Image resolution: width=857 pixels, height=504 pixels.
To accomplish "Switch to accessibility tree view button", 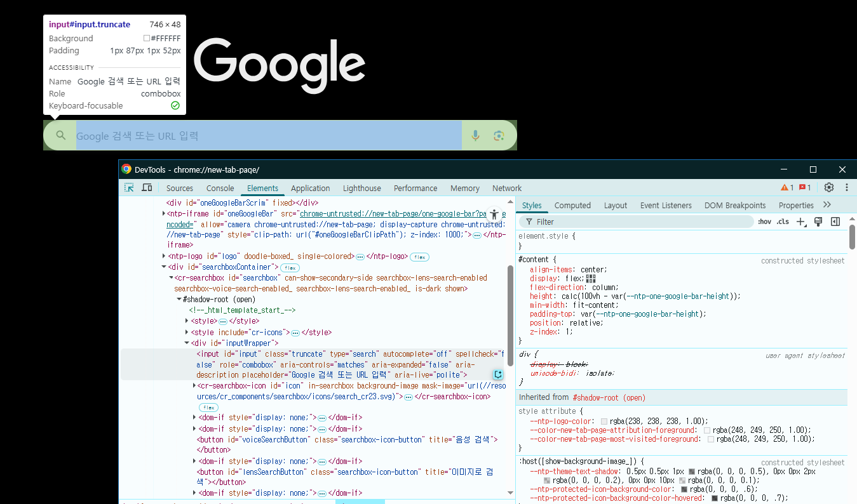I will click(494, 215).
